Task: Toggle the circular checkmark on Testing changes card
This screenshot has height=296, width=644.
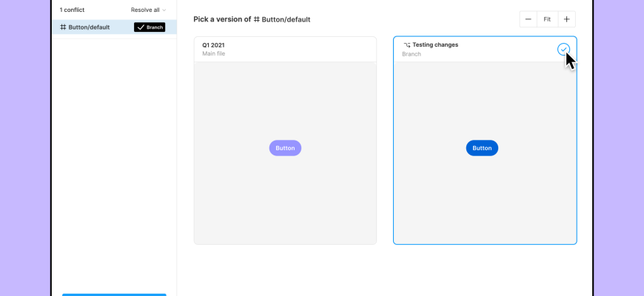Action: click(x=563, y=49)
